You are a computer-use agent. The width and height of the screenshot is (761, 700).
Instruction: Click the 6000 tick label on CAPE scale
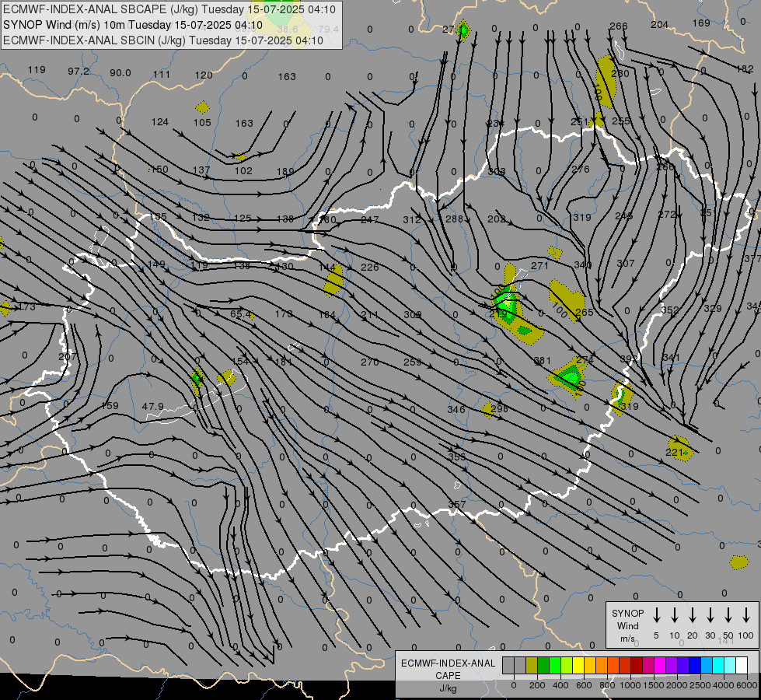[747, 685]
